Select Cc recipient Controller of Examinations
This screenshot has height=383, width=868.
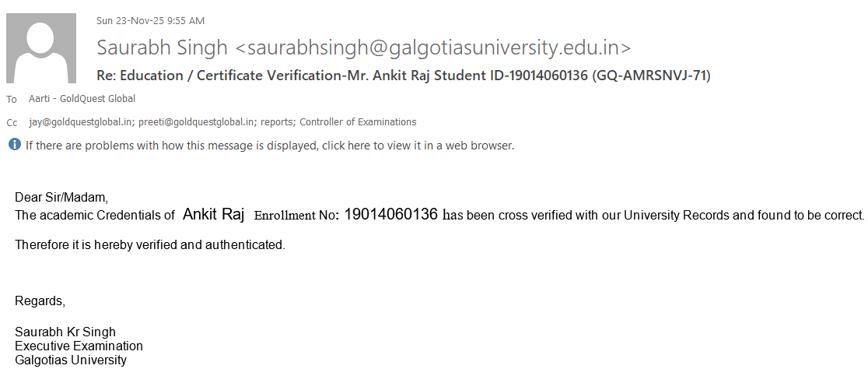(x=358, y=122)
